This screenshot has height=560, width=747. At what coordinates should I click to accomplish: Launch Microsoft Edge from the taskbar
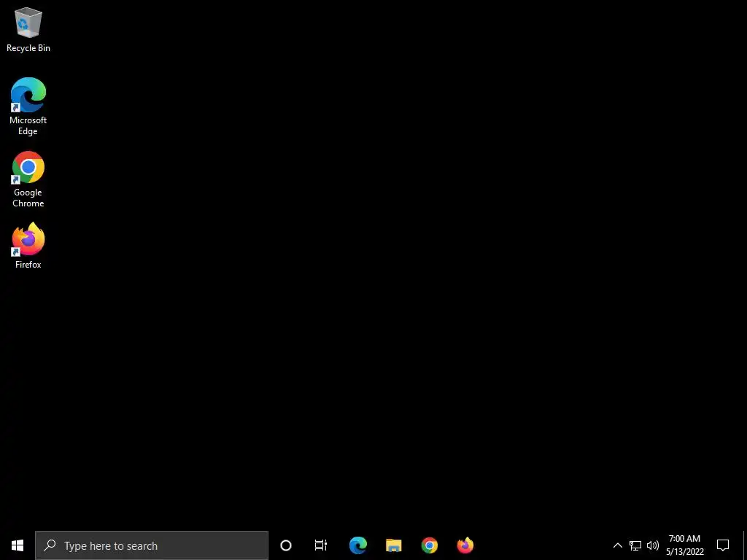coord(357,545)
